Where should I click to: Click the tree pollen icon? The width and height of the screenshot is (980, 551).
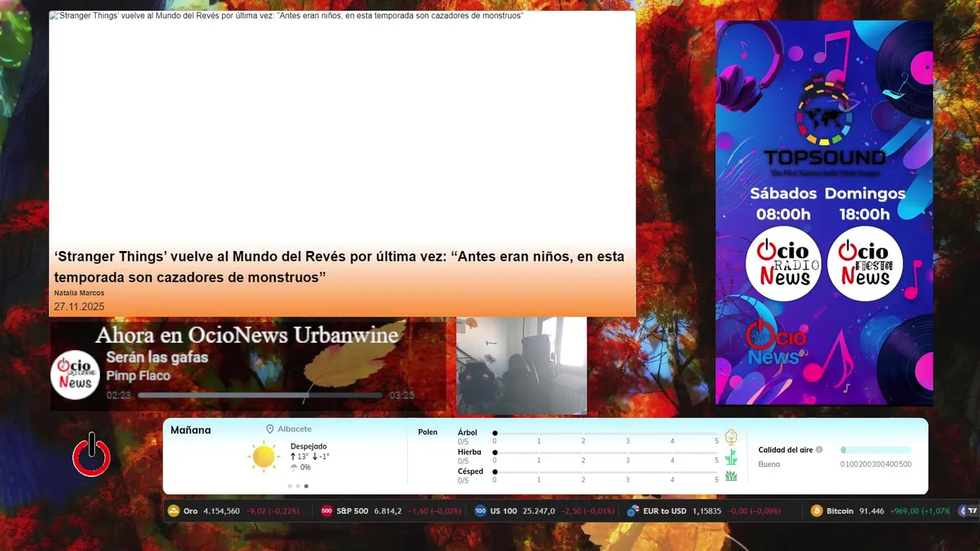click(x=731, y=437)
